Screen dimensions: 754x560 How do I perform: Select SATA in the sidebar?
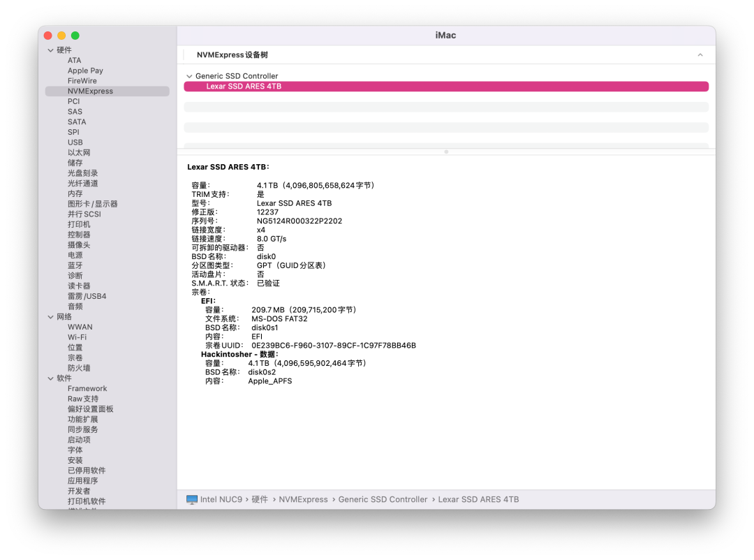tap(77, 121)
